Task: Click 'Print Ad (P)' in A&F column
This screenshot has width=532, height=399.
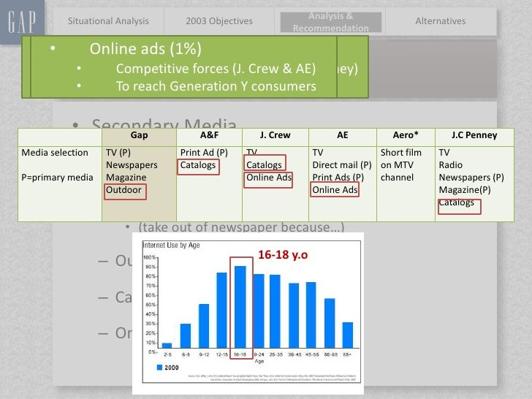Action: pyautogui.click(x=204, y=153)
